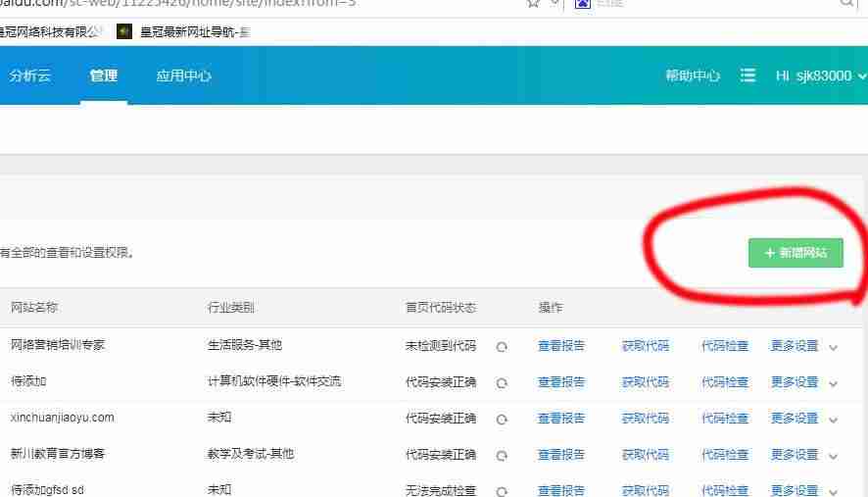Select the site name 网络营销培训专家
Viewport: 868px width, 497px height.
[58, 345]
